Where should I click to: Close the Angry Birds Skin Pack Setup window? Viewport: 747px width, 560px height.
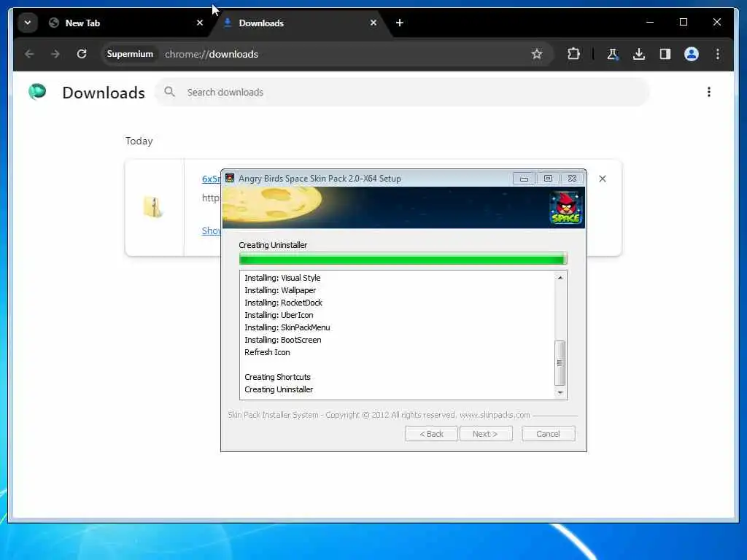coord(572,179)
